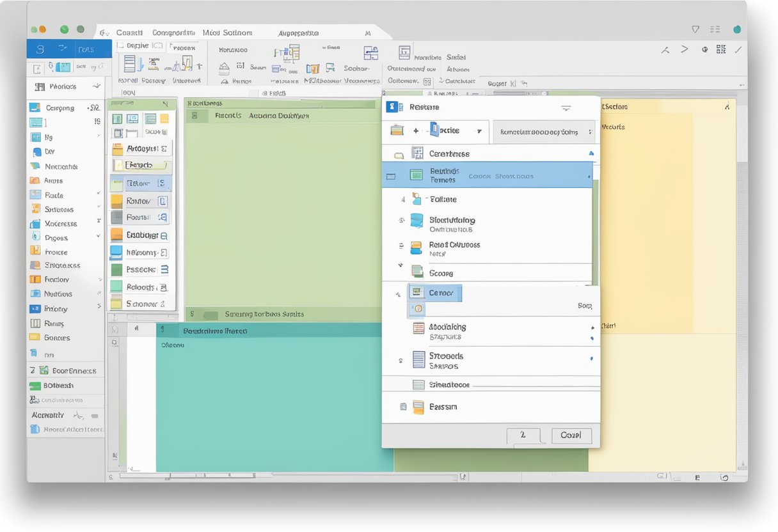The height and width of the screenshot is (532, 778).
Task: Click the database cylinder icon beside Stoatuldaing
Action: (417, 221)
